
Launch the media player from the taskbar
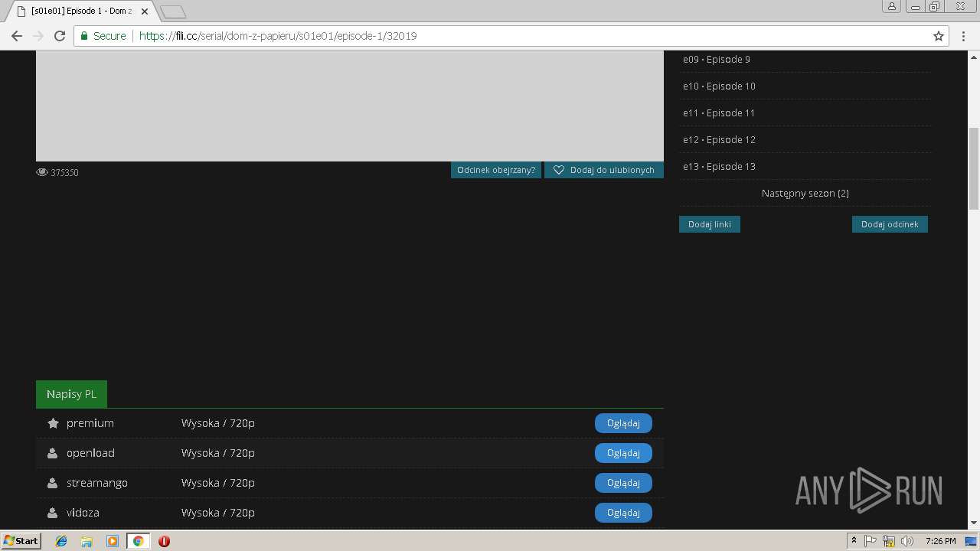click(x=113, y=541)
